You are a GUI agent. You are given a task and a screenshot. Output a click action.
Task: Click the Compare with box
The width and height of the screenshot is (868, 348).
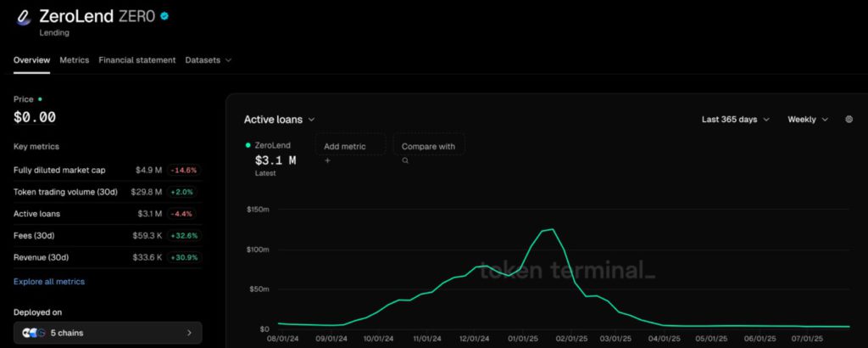pyautogui.click(x=428, y=146)
